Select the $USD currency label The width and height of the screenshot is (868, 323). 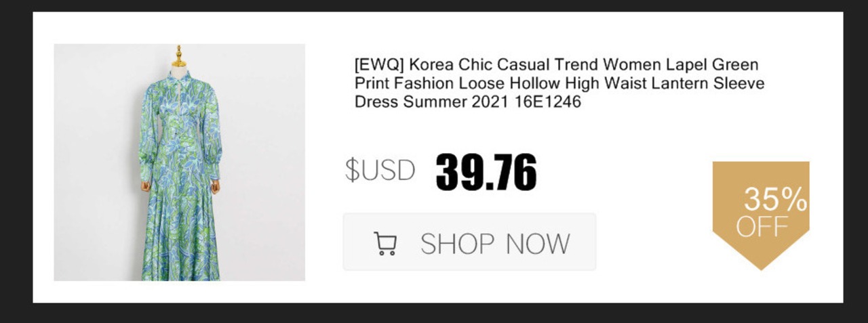(380, 171)
